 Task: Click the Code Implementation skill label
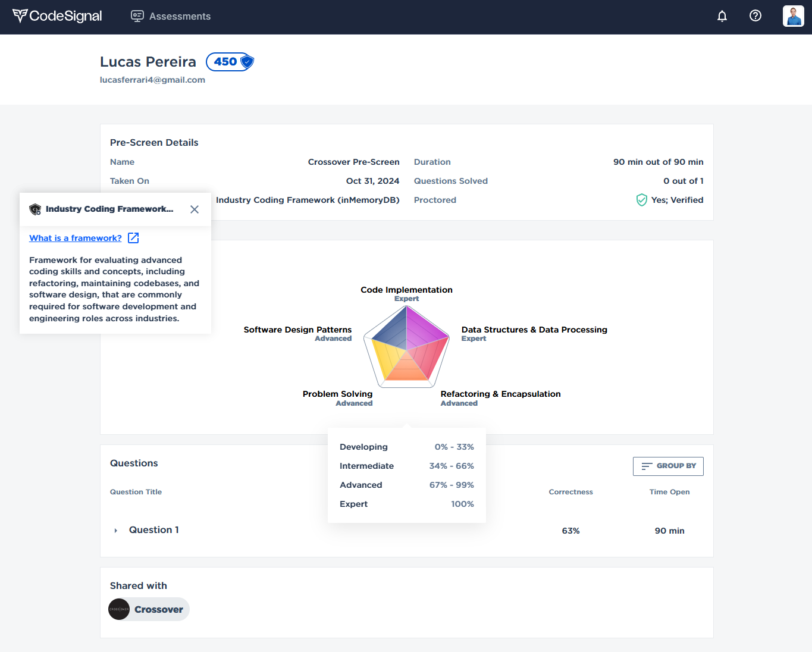(x=406, y=290)
